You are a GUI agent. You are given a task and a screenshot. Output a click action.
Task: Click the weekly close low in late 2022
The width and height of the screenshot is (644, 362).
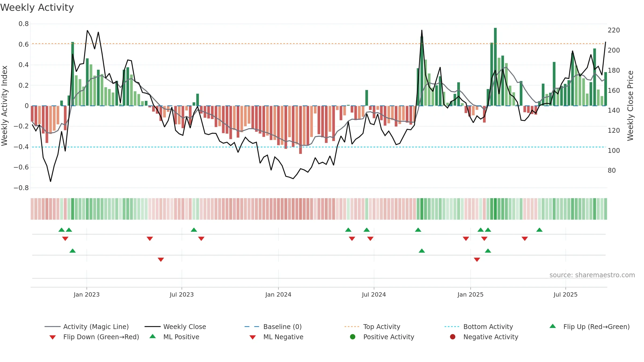coord(50,182)
